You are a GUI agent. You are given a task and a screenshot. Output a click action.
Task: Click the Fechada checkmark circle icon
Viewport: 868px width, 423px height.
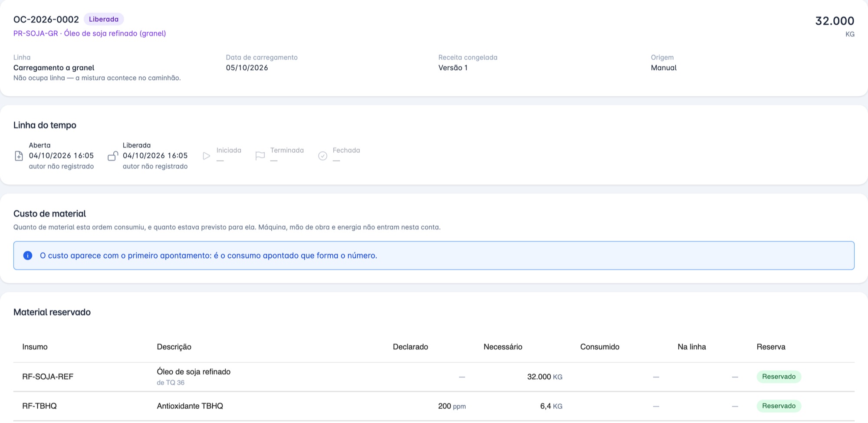click(x=322, y=156)
